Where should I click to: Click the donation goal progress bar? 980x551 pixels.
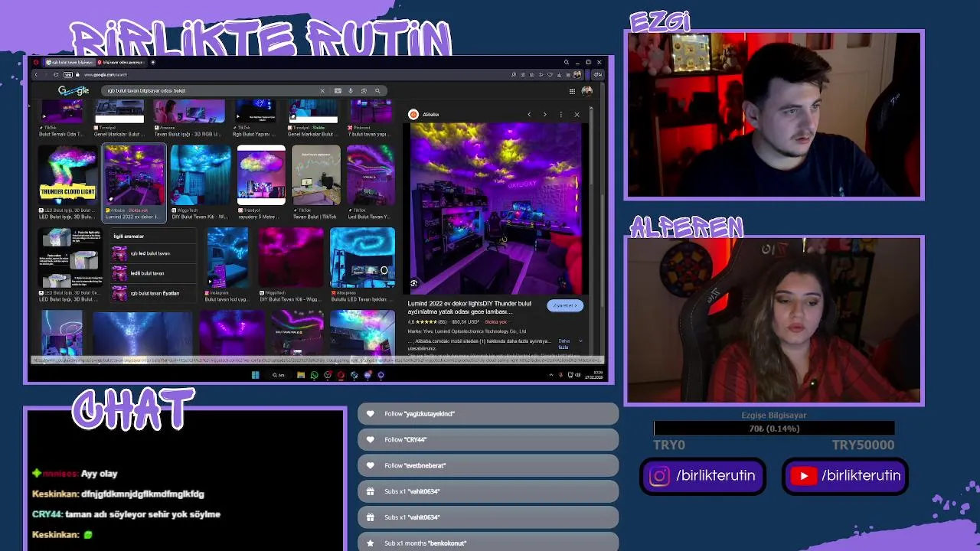[774, 429]
